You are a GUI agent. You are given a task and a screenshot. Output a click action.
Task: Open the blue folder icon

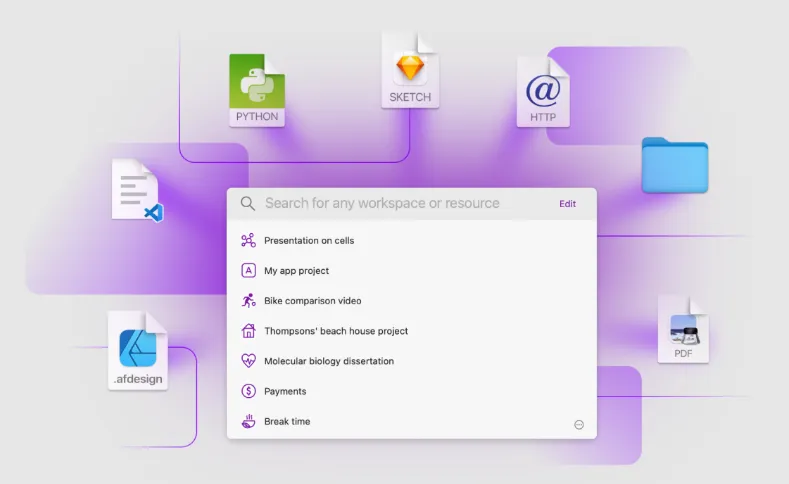click(675, 165)
